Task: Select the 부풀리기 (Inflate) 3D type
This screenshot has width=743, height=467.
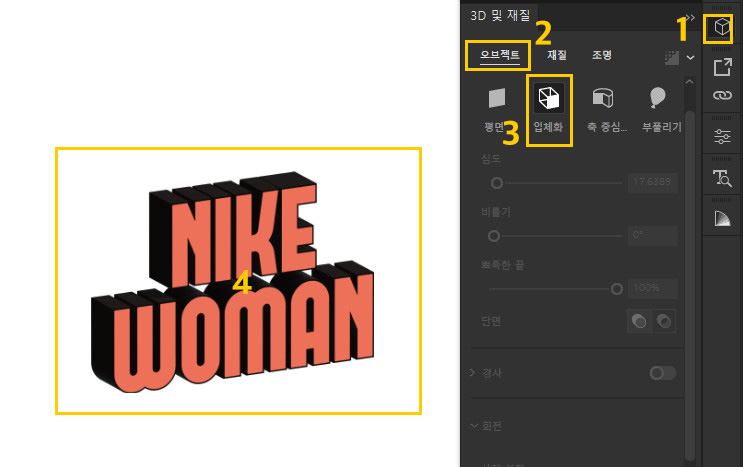Action: [x=661, y=110]
